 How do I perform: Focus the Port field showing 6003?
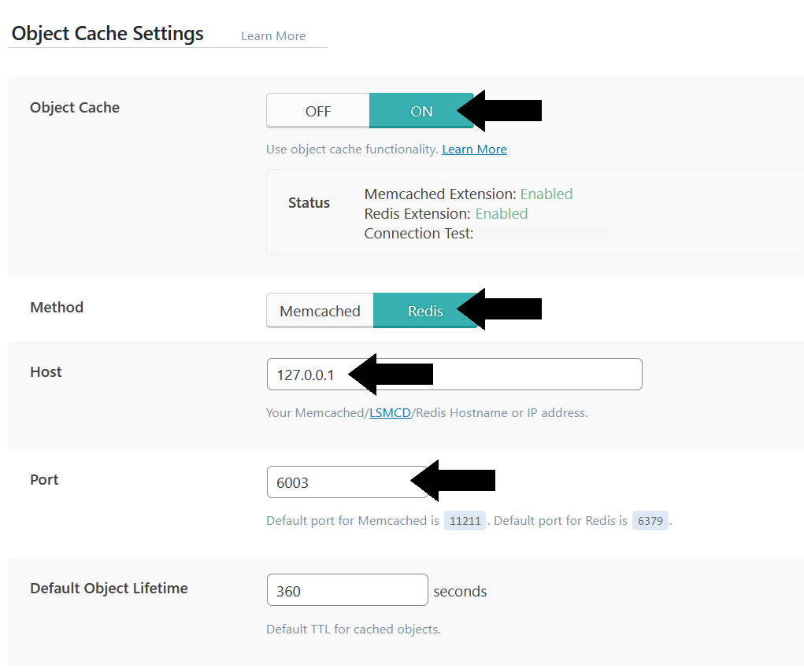pos(347,482)
